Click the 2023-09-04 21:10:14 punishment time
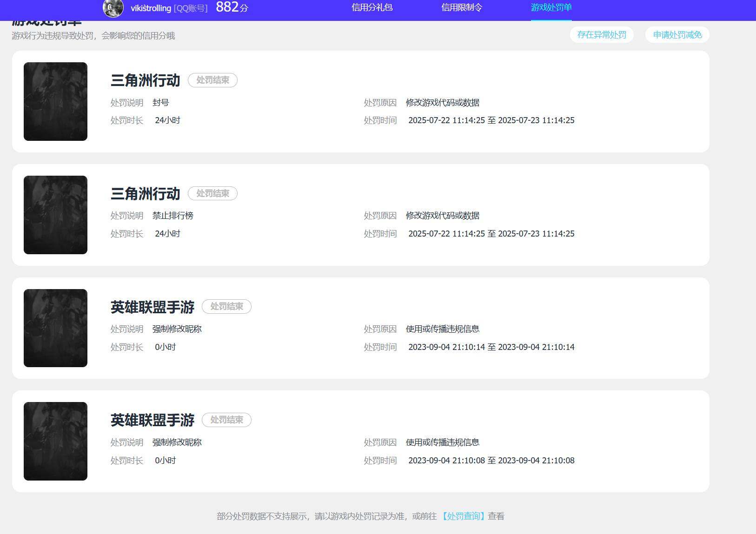The width and height of the screenshot is (756, 534). point(491,347)
